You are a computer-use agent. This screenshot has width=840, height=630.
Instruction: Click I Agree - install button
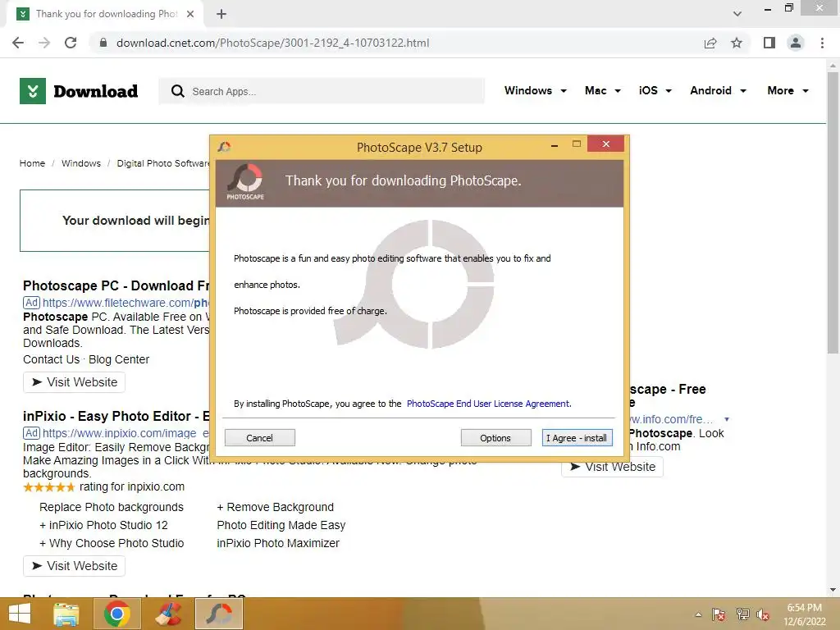(577, 438)
